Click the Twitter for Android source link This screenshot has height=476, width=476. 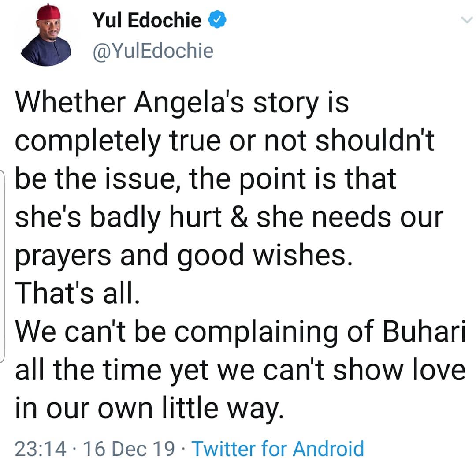tap(279, 449)
